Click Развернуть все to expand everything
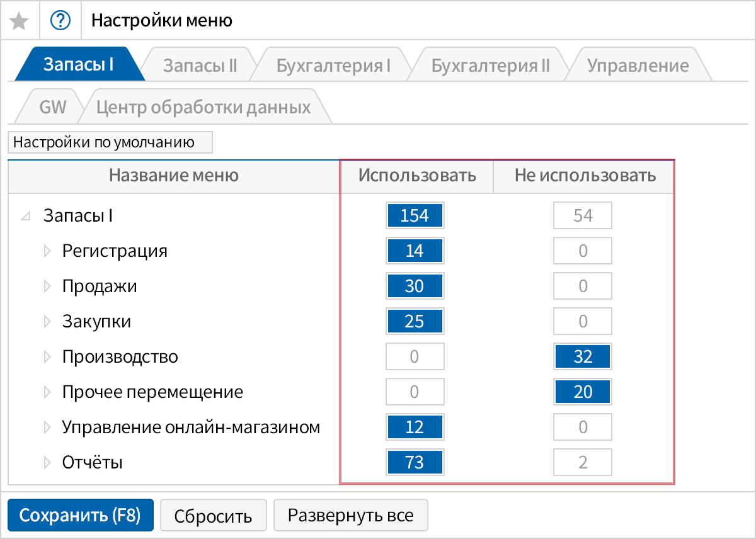Viewport: 756px width, 539px height. point(350,514)
